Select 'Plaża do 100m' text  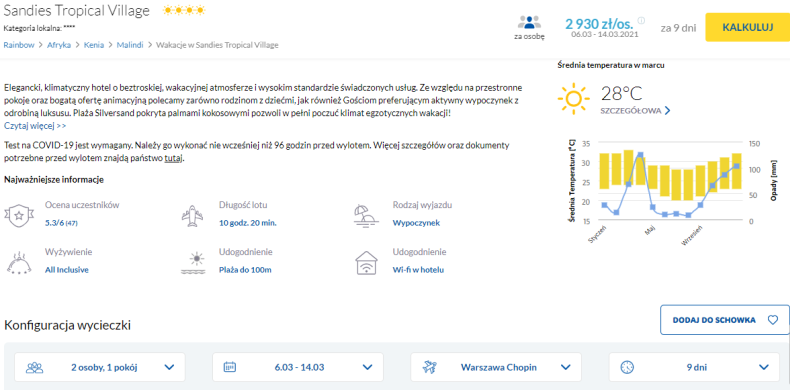pos(245,270)
